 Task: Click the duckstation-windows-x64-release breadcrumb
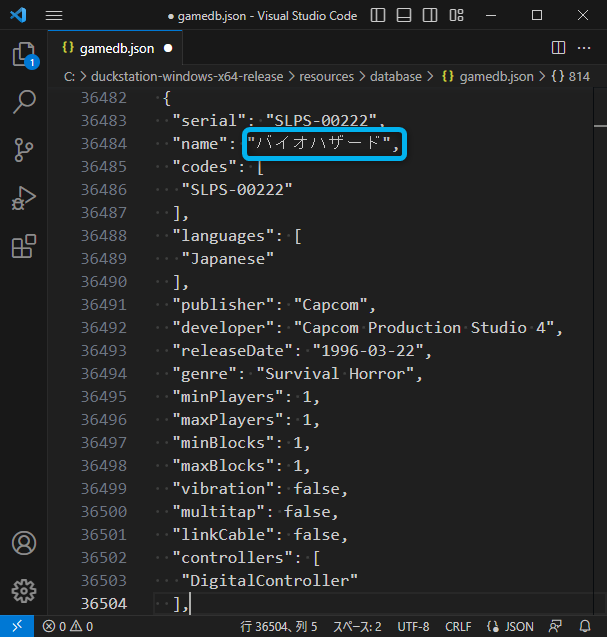187,76
